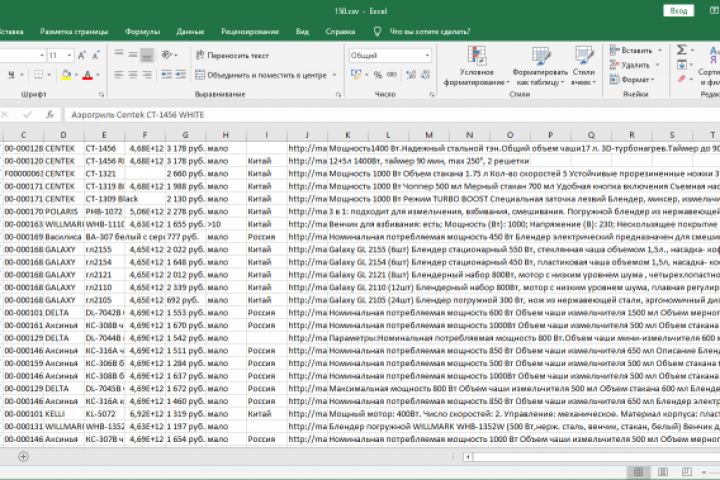This screenshot has width=720, height=480.
Task: Open Стили ячеек gallery
Action: (x=584, y=66)
